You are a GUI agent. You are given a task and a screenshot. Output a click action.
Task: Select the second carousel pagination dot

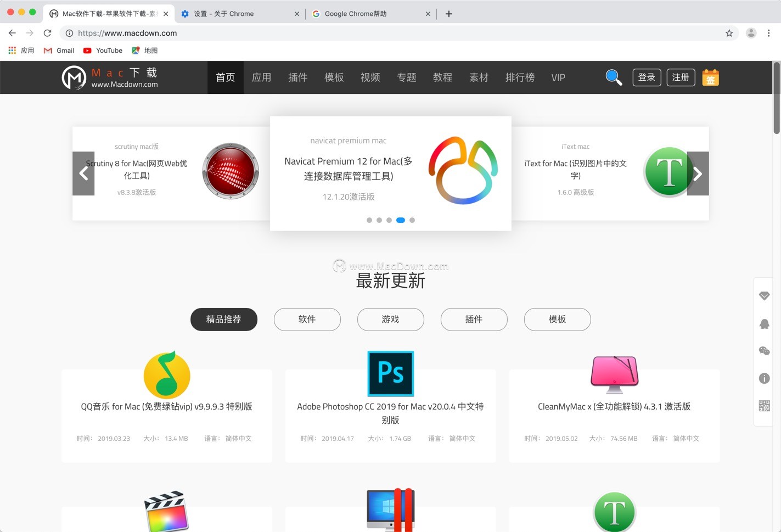[379, 220]
